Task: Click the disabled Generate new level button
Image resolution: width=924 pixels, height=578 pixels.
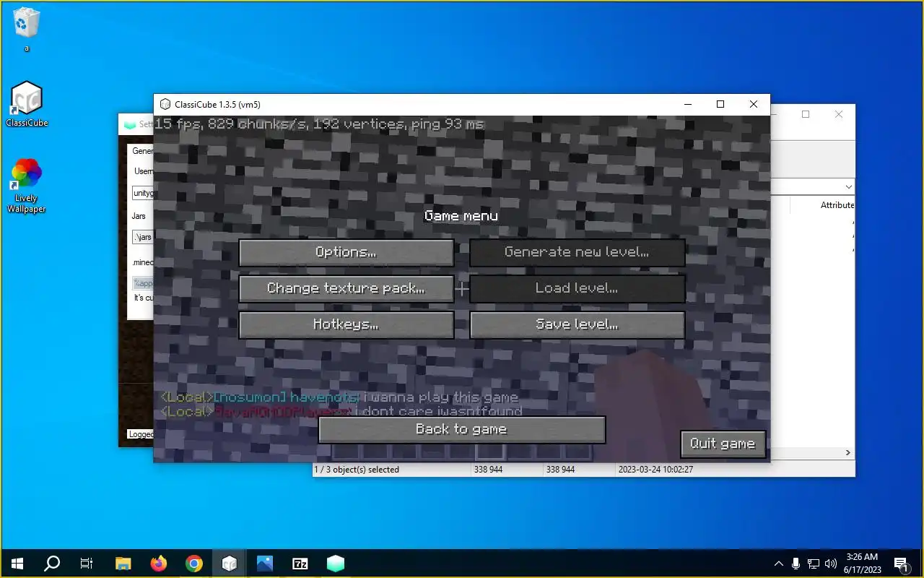Action: coord(577,253)
